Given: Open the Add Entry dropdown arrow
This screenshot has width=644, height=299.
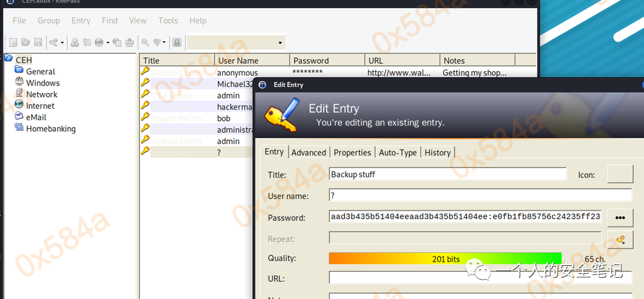Looking at the screenshot, I should tap(63, 43).
